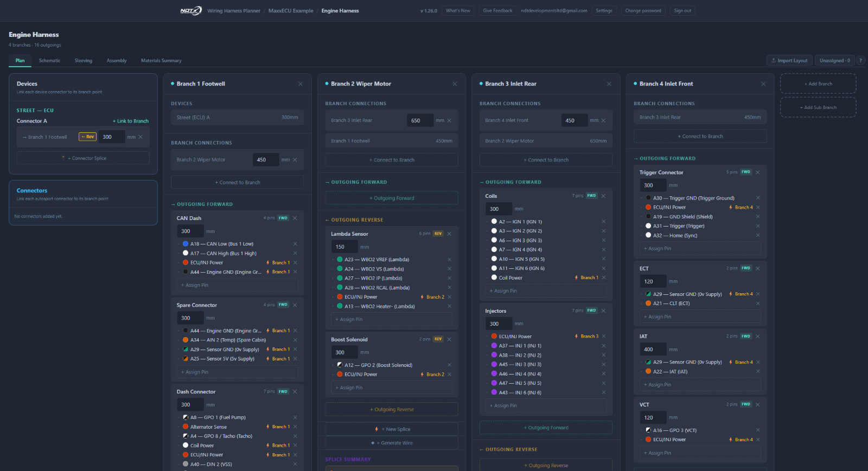Screen dimensions: 868x471
Task: Open the help question mark icon
Action: [x=861, y=60]
